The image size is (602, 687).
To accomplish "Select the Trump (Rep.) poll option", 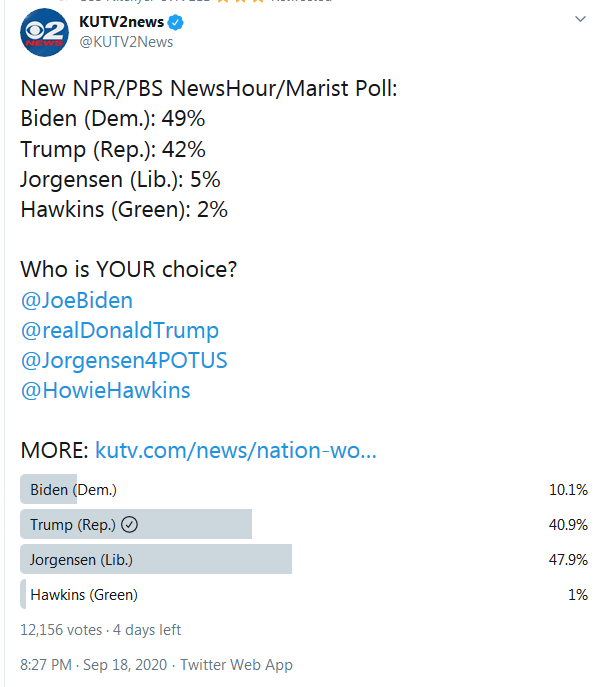I will point(304,524).
